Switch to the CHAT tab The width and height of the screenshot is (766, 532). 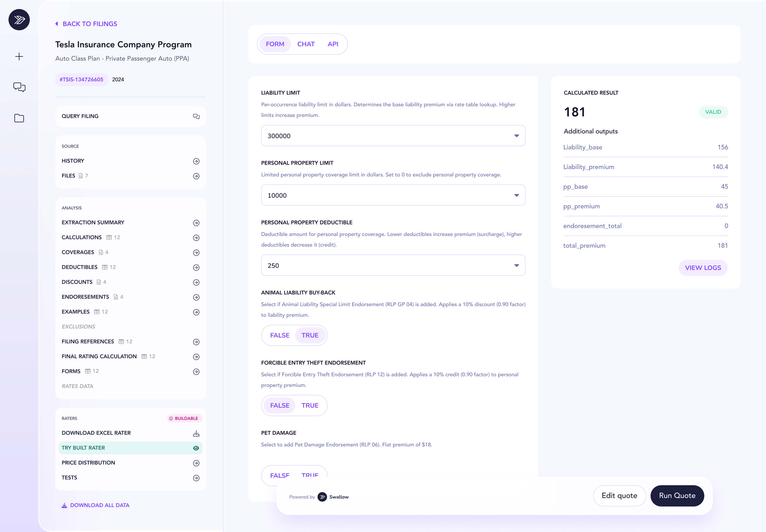(x=306, y=44)
